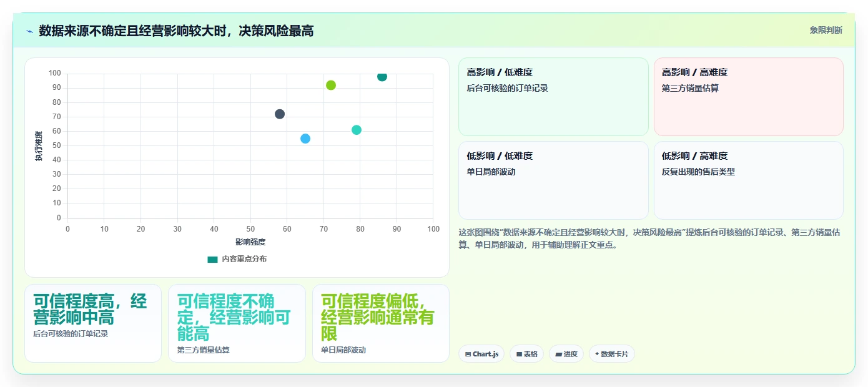Viewport: 868px width, 387px height.
Task: Select the 可信程度高，经营影响中高 card
Action: 93,323
